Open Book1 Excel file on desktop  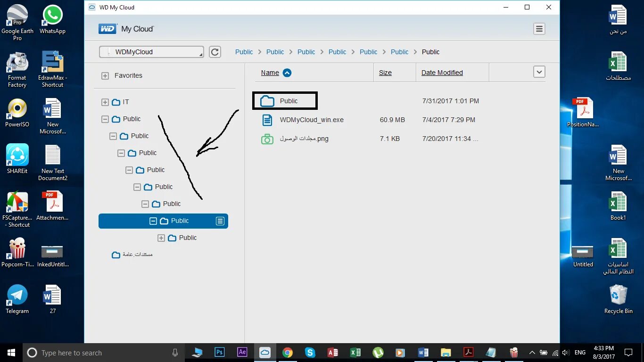[x=618, y=206]
